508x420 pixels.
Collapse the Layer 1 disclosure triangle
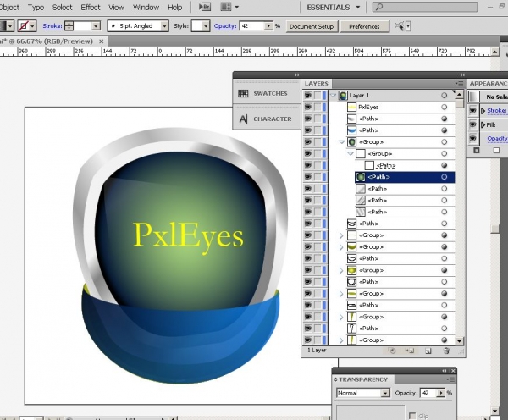333,96
